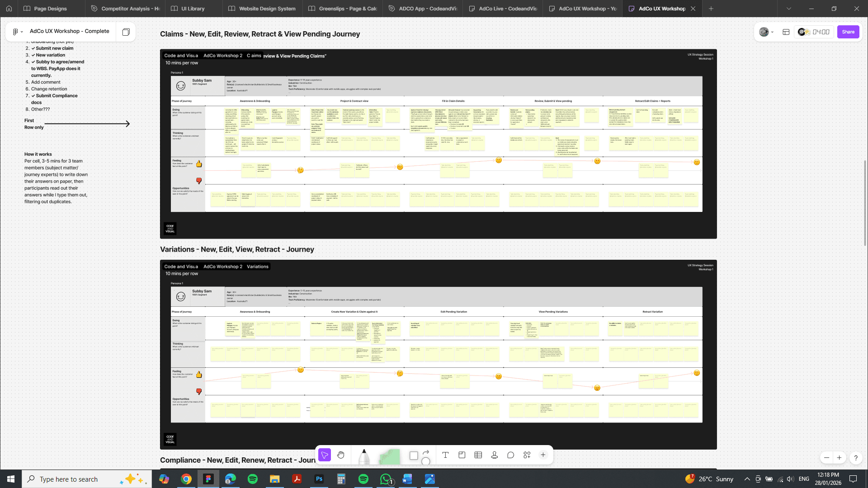Close the active AdCo UX Workshop tab
Image resolution: width=868 pixels, height=488 pixels.
[x=693, y=9]
